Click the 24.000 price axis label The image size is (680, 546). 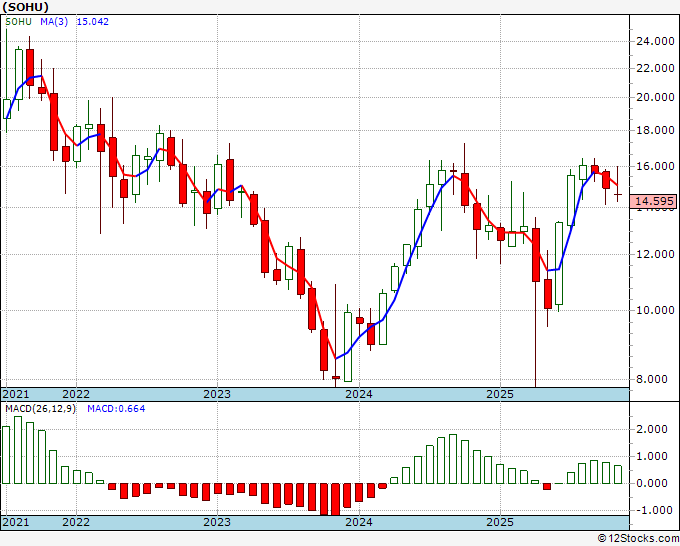[x=655, y=42]
